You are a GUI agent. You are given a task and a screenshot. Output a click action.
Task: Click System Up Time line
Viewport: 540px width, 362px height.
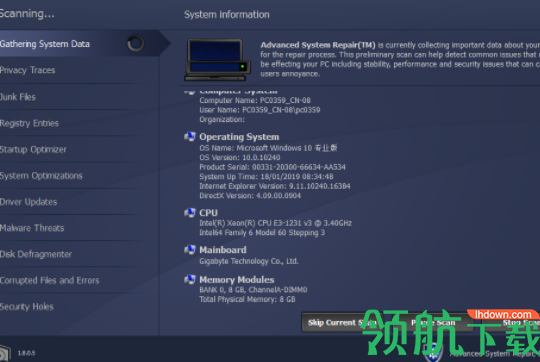(266, 177)
